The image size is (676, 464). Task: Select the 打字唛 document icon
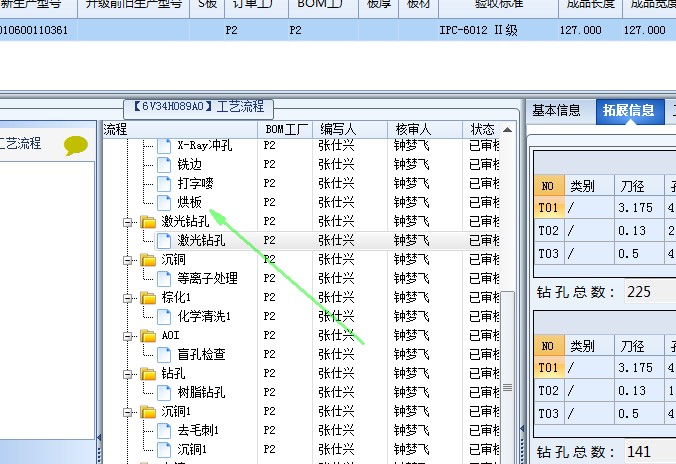click(164, 184)
